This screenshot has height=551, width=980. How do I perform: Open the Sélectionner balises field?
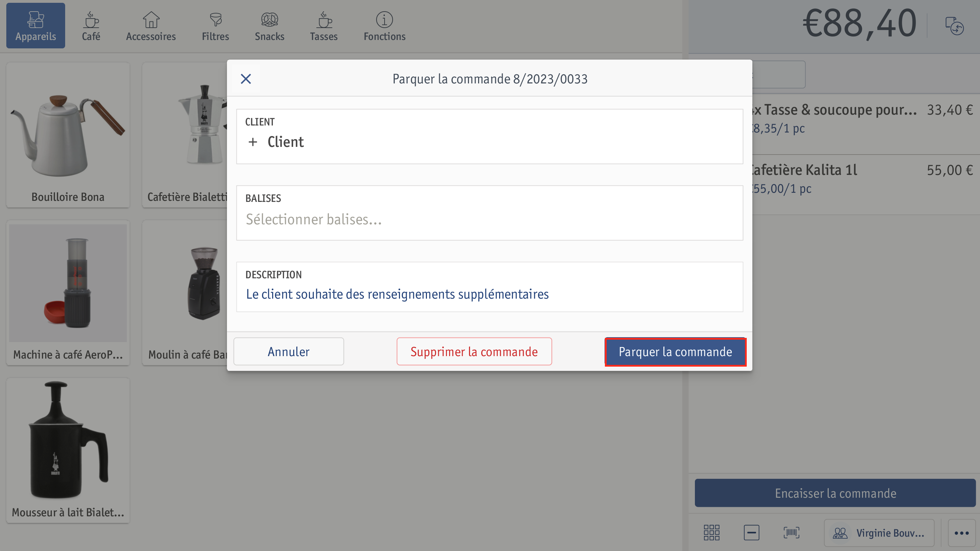[489, 213]
